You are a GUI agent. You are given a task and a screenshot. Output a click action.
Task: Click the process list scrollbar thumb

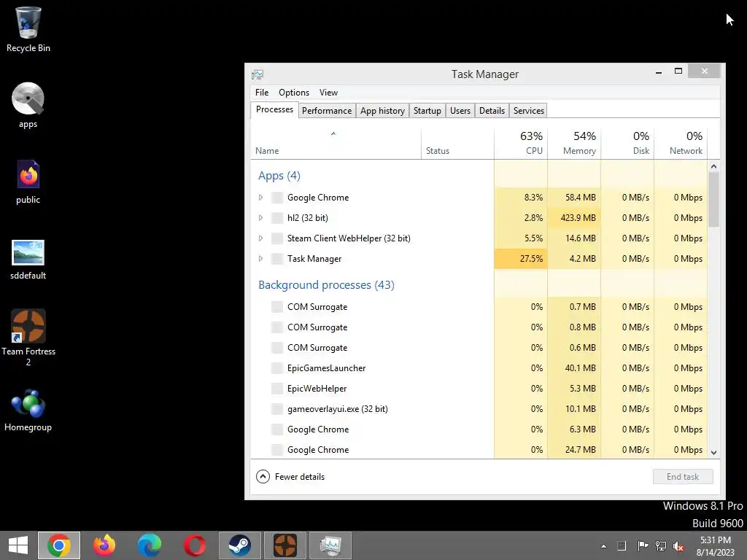point(713,200)
